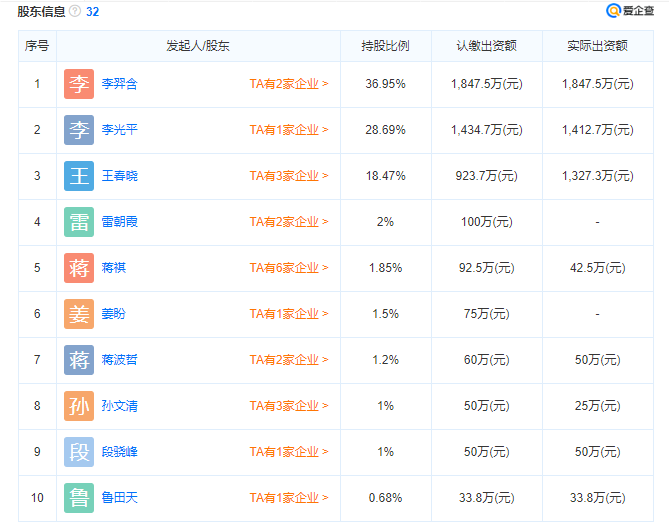The height and width of the screenshot is (522, 669).
Task: Click 王春晓's blue avatar icon
Action: point(79,176)
